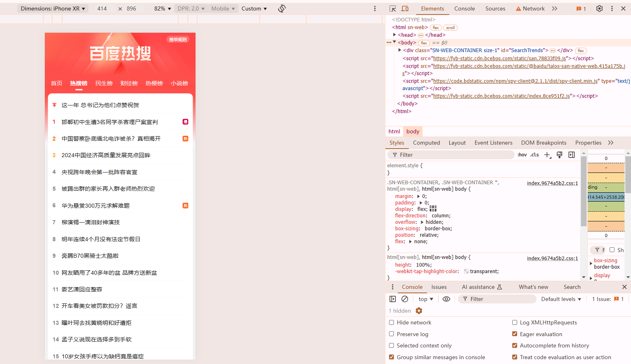Image resolution: width=631 pixels, height=364 pixels.
Task: Enable Log XMLHttpRequests checkbox
Action: 515,322
